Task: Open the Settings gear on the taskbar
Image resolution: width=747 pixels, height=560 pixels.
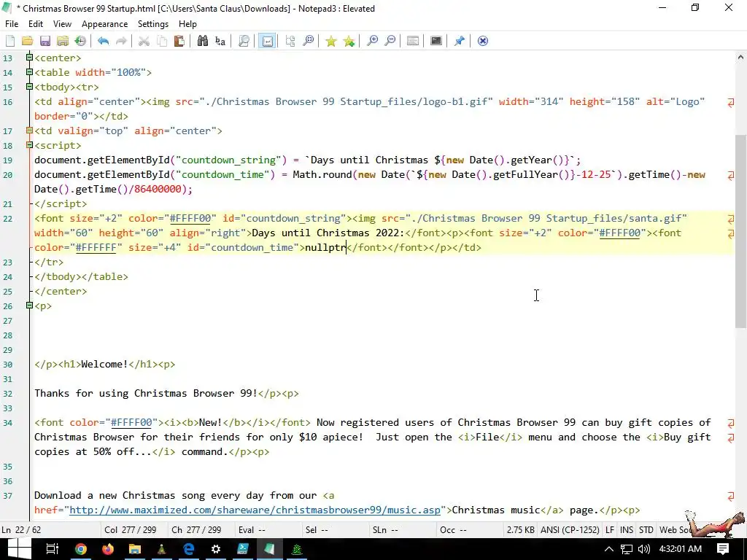Action: pyautogui.click(x=216, y=549)
